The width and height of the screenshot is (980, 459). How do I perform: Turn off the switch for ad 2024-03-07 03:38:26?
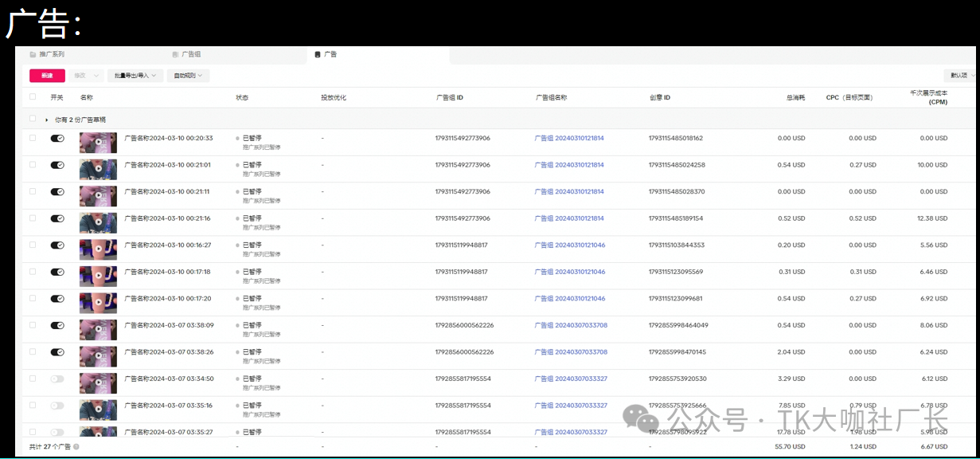click(x=57, y=351)
